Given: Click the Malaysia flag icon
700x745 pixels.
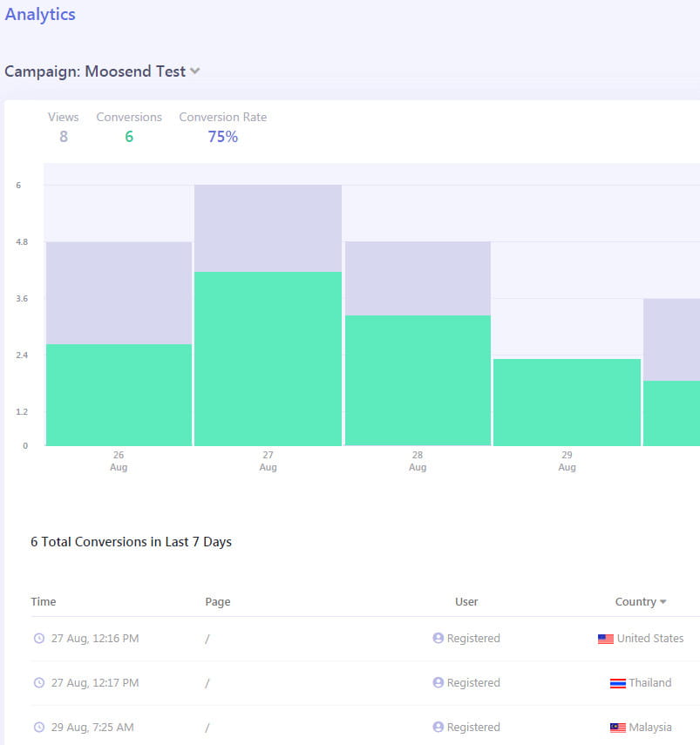Looking at the screenshot, I should click(618, 728).
